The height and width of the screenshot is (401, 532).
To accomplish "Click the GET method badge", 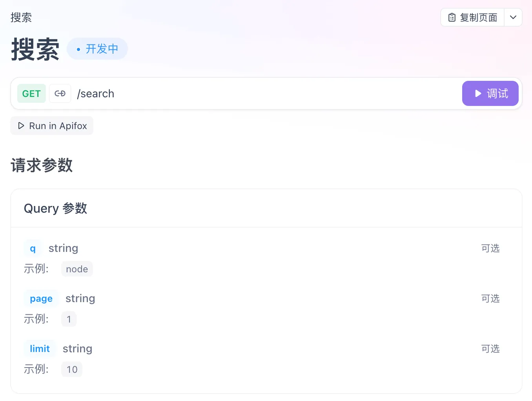I will click(31, 93).
